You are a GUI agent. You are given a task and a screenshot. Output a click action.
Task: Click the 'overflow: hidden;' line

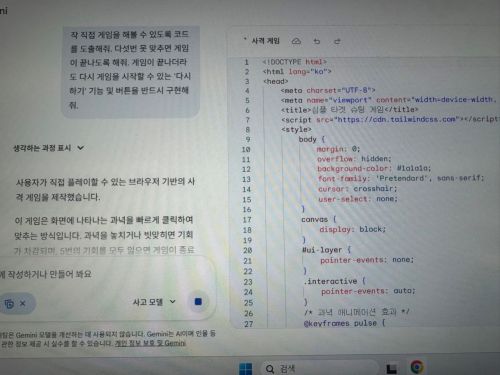click(354, 159)
